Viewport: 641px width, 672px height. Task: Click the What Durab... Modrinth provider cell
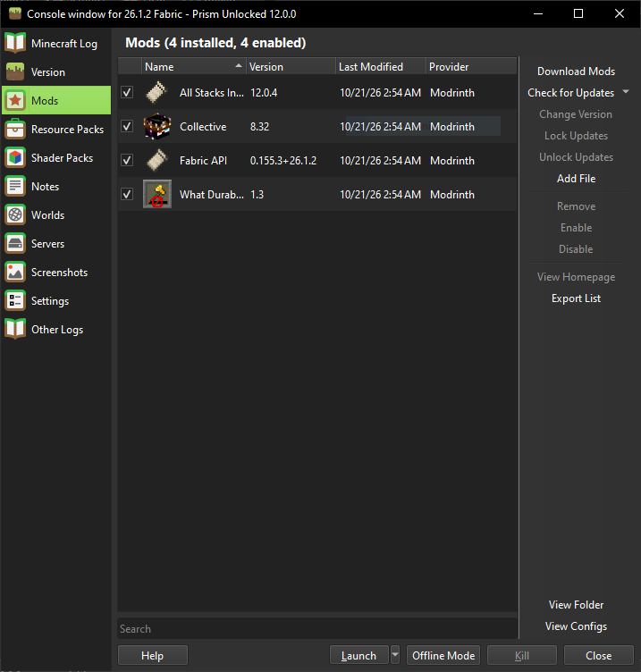click(x=452, y=195)
